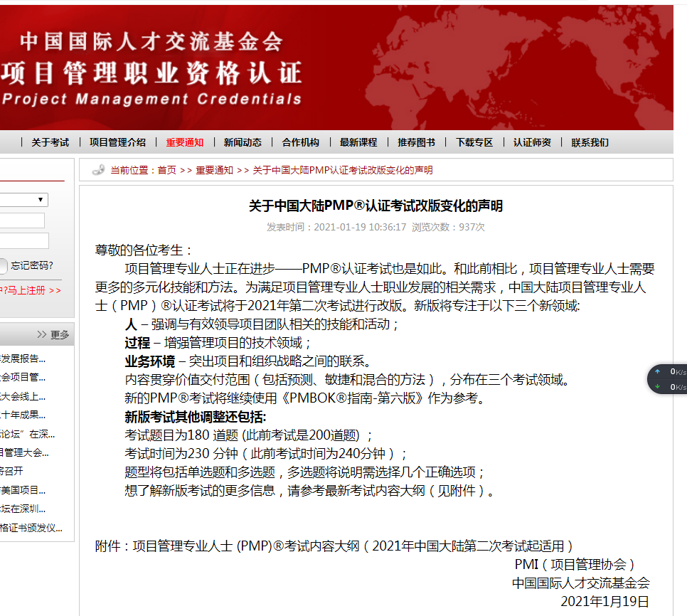Click the view count 浏览次数：937次
Image resolution: width=687 pixels, height=616 pixels.
pyautogui.click(x=448, y=227)
